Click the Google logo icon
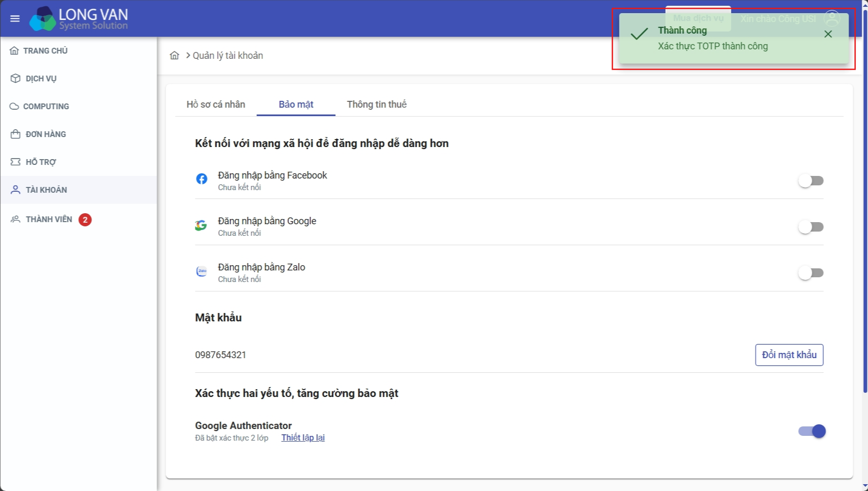This screenshot has width=868, height=491. (201, 225)
